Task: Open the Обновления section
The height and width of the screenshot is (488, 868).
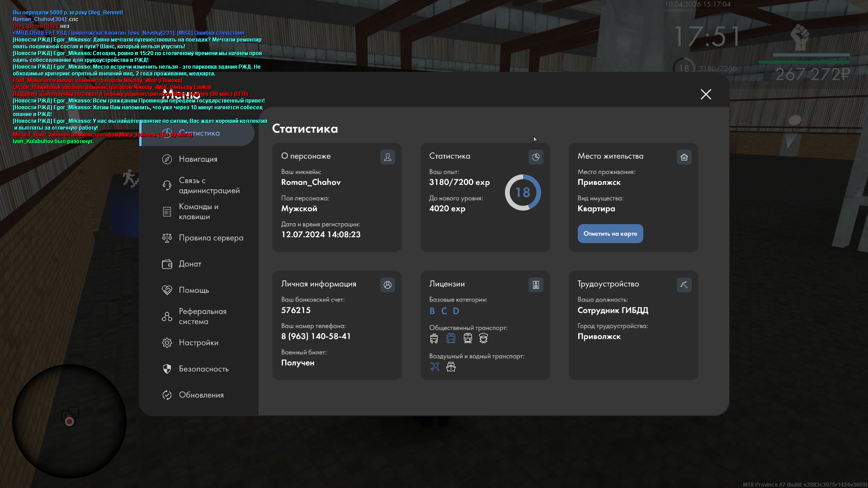Action: tap(201, 395)
